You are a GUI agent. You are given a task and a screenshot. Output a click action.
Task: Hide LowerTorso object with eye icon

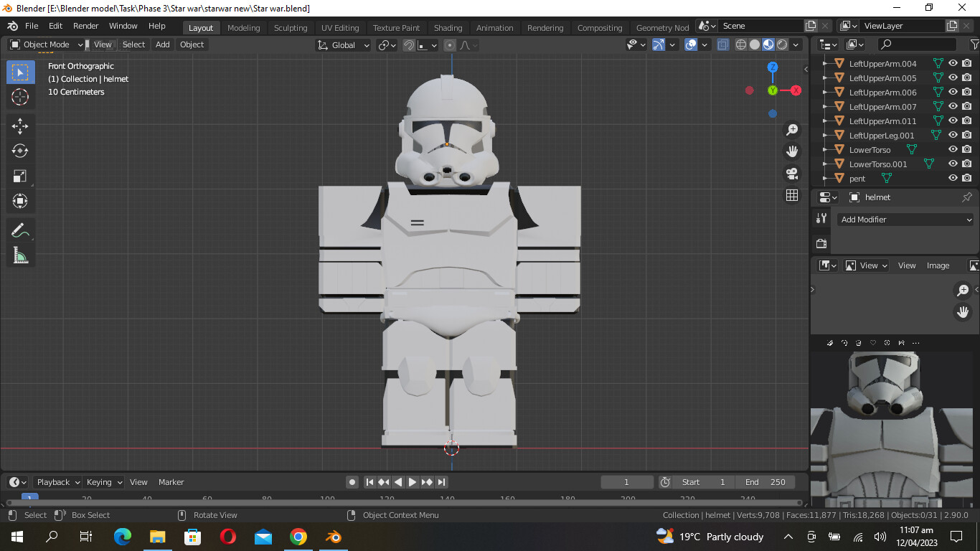tap(953, 149)
